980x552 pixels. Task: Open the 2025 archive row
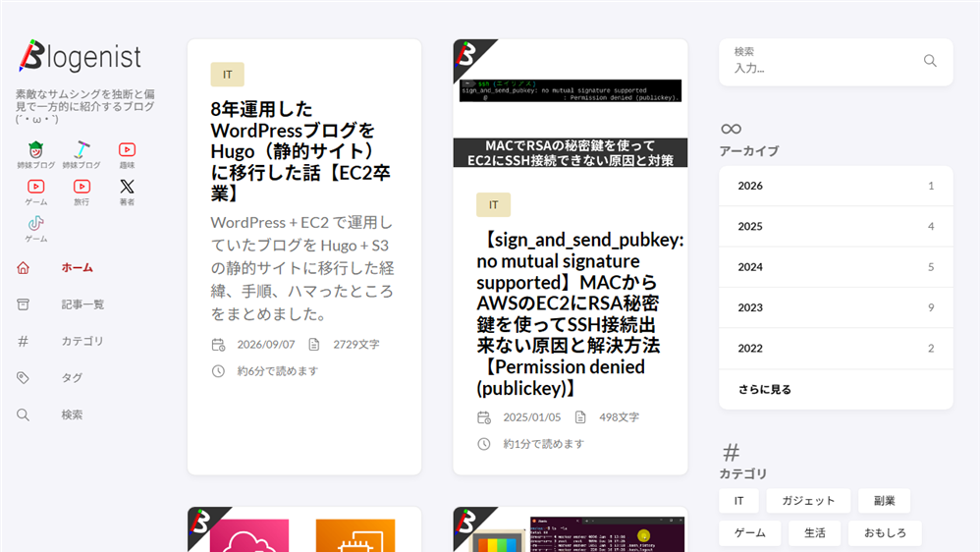point(837,226)
